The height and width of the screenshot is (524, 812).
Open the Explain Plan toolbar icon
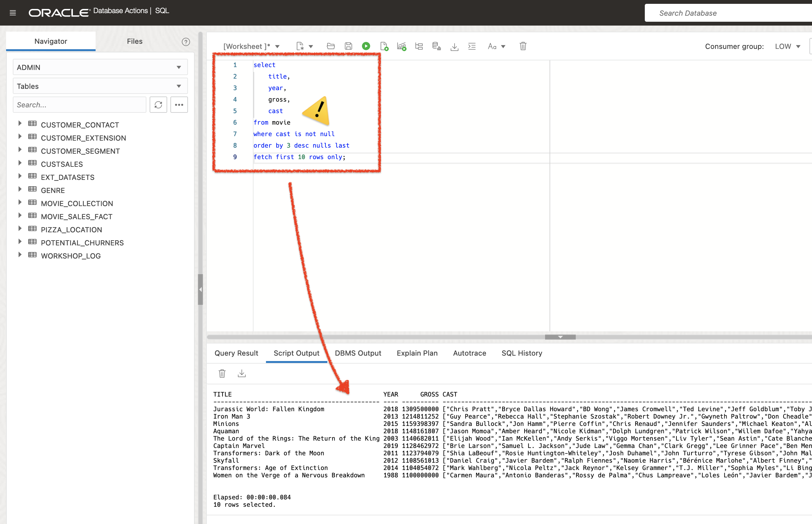(419, 46)
